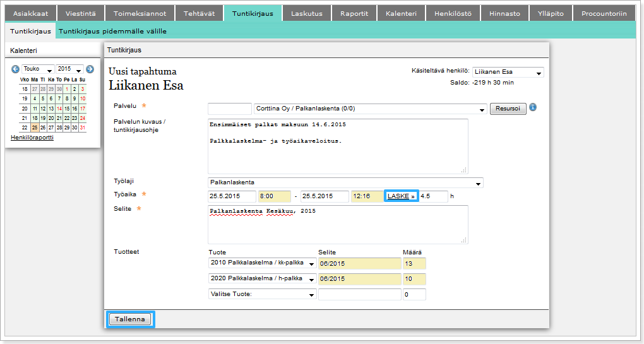Open the Käsiteltävä henkilö dropdown
This screenshot has height=344, width=644.
pyautogui.click(x=508, y=72)
